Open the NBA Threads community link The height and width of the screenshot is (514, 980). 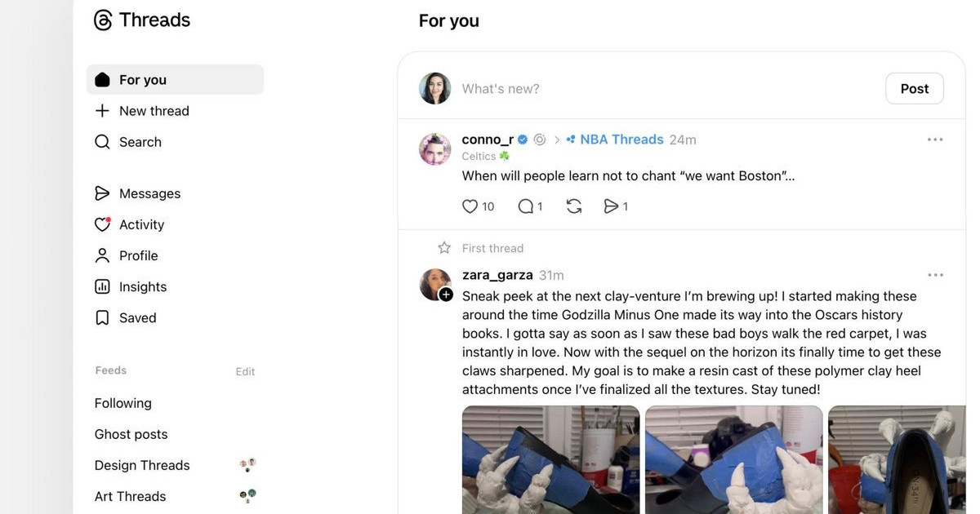[x=621, y=140]
